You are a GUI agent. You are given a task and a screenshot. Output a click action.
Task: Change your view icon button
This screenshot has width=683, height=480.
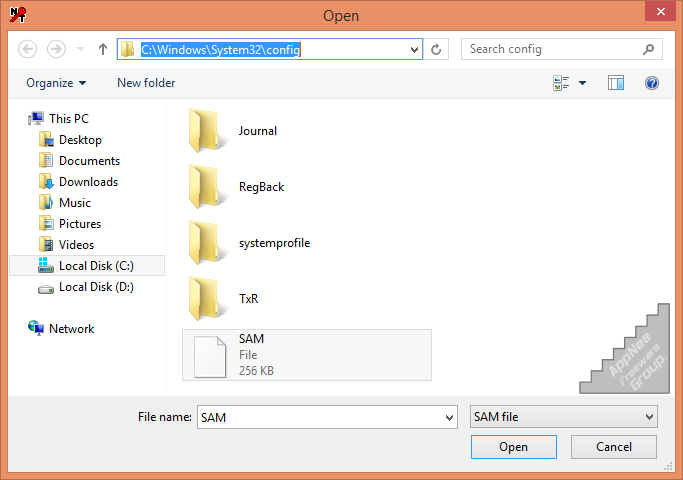pos(561,83)
